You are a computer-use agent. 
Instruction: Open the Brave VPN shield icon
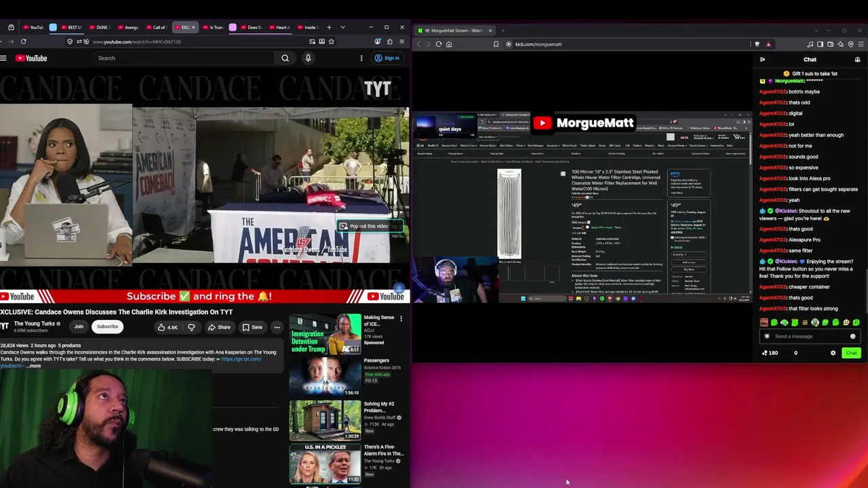click(x=850, y=44)
